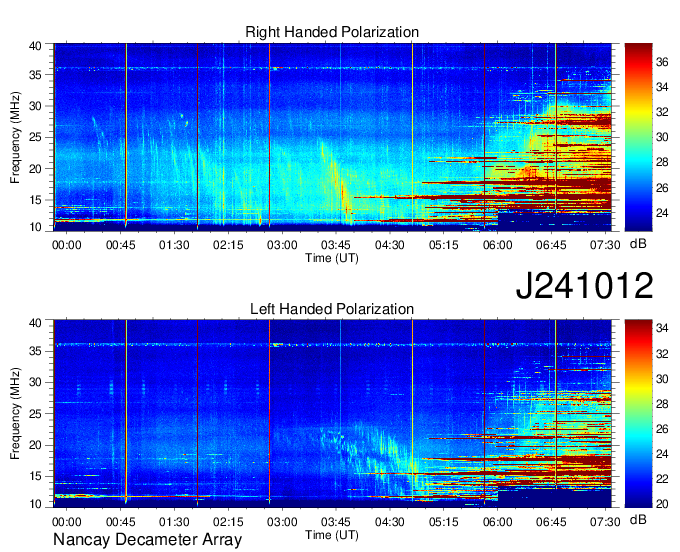Click 10 frequency tick on right-handed plot

[x=35, y=227]
